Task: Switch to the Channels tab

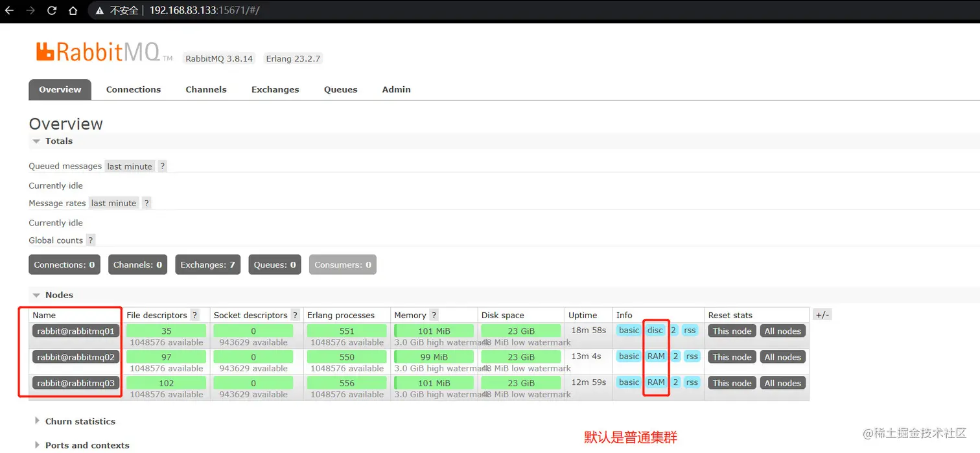Action: [206, 89]
